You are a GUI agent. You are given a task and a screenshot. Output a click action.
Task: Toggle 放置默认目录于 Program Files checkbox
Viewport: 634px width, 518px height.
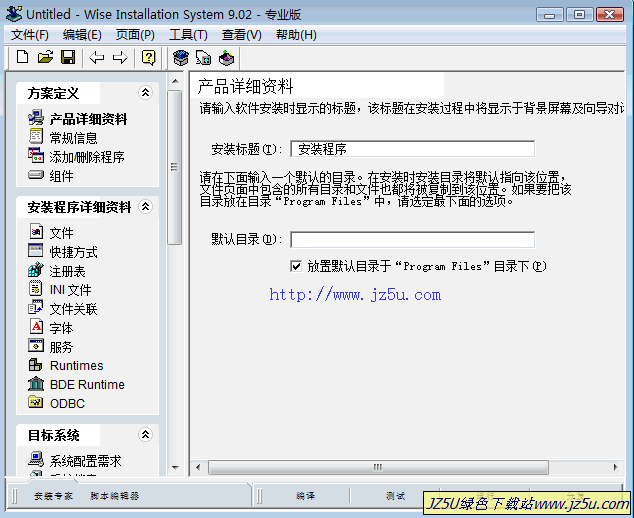[x=296, y=266]
